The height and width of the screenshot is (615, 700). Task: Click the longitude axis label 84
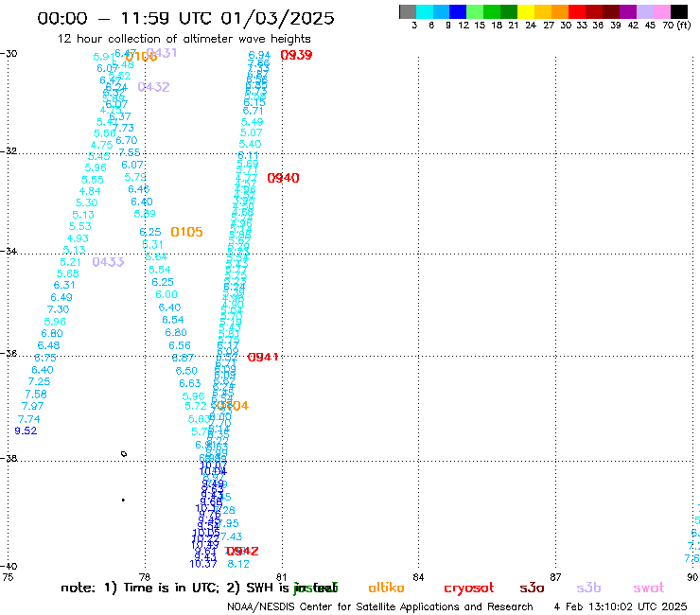(x=418, y=577)
